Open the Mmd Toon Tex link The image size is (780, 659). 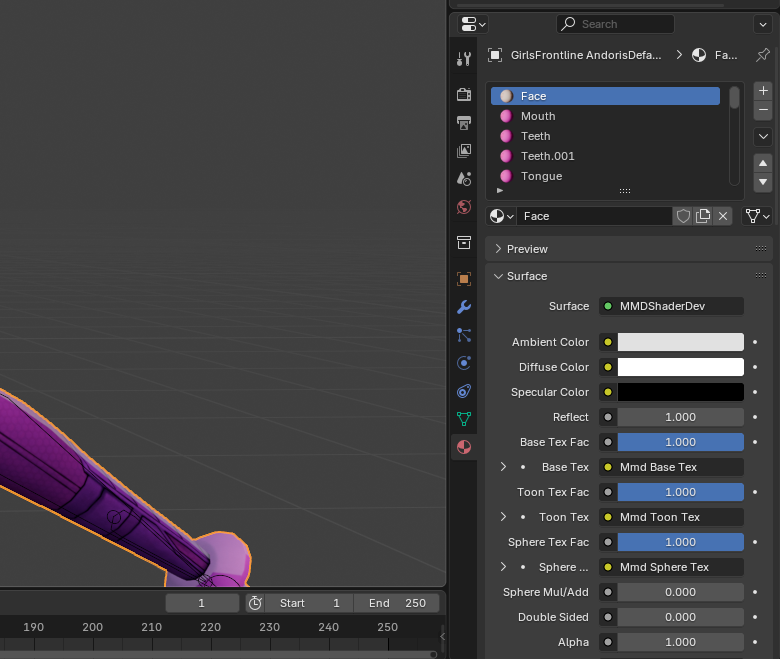(x=672, y=517)
